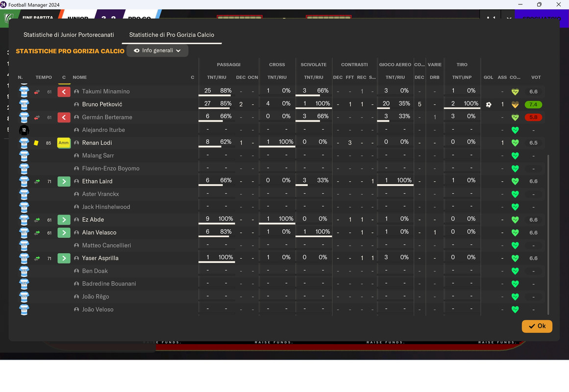The width and height of the screenshot is (569, 392).
Task: Click the shirt icon for Matteo Cancellieri
Action: [24, 245]
